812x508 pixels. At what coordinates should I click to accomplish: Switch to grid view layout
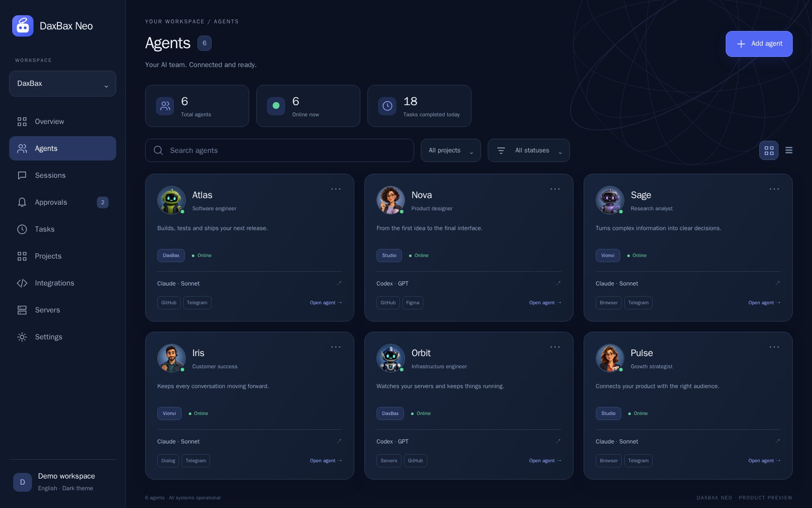pyautogui.click(x=769, y=150)
